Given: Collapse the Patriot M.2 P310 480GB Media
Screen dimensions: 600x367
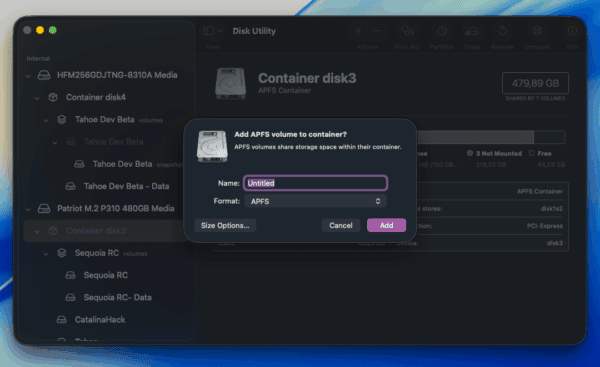Looking at the screenshot, I should pos(28,209).
